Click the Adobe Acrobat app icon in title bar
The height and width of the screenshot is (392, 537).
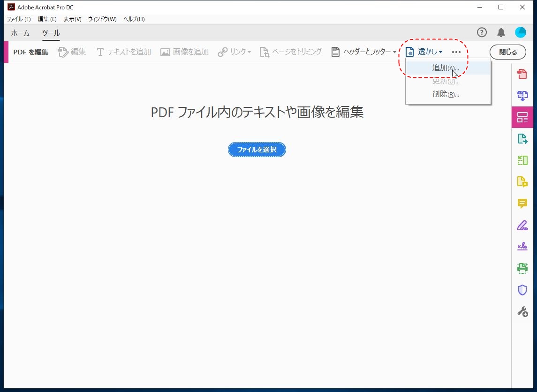pyautogui.click(x=11, y=7)
